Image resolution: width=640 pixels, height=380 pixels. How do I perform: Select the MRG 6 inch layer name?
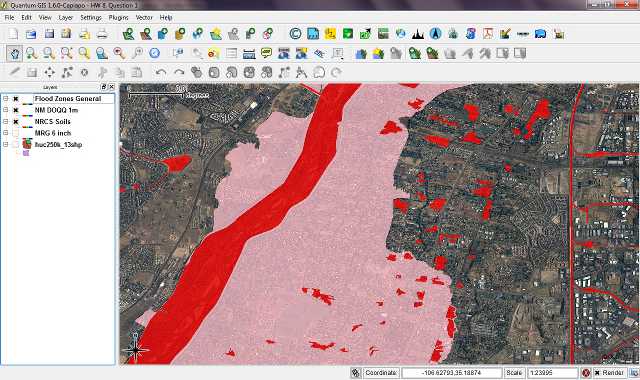(53, 133)
